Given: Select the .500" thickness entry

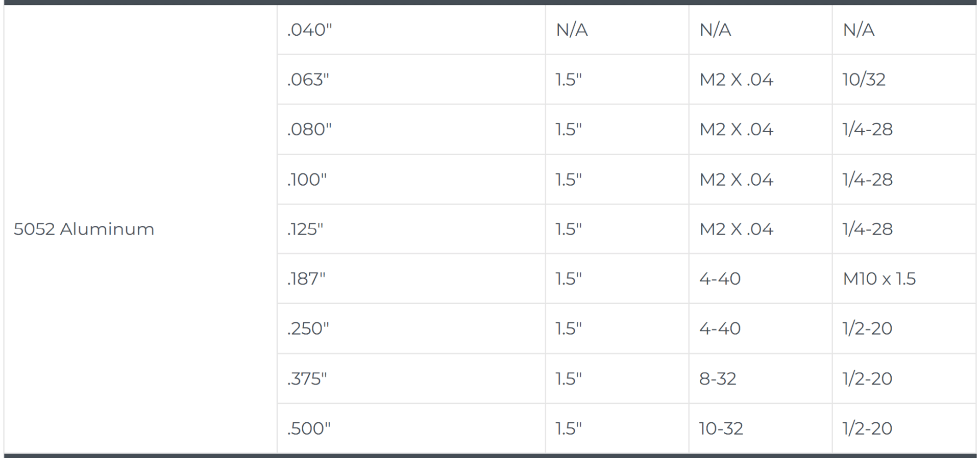Looking at the screenshot, I should click(x=411, y=428).
